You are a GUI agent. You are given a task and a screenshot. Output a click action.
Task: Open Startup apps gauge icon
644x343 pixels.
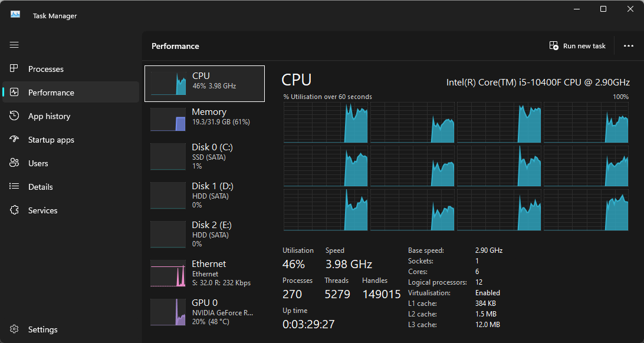pyautogui.click(x=14, y=139)
